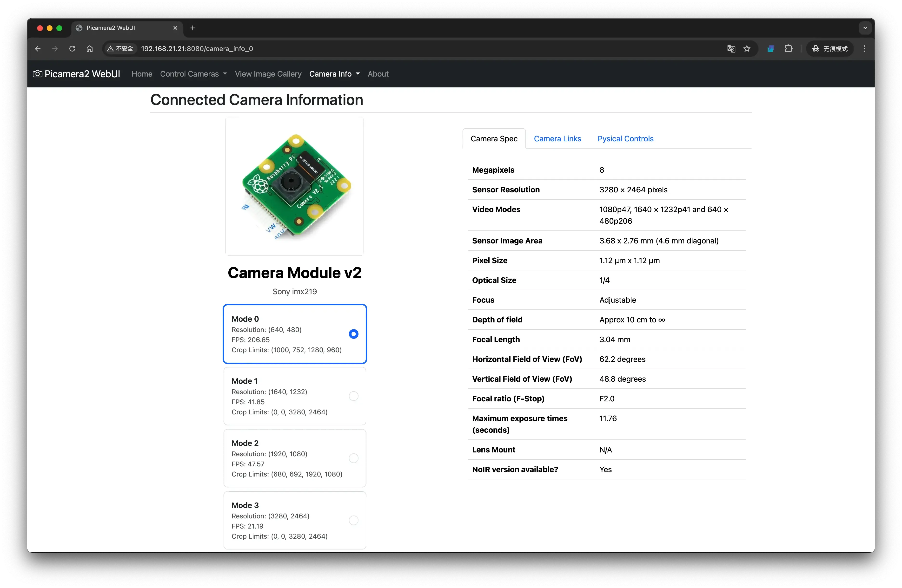Switch to the Camera Links tab

pos(557,139)
